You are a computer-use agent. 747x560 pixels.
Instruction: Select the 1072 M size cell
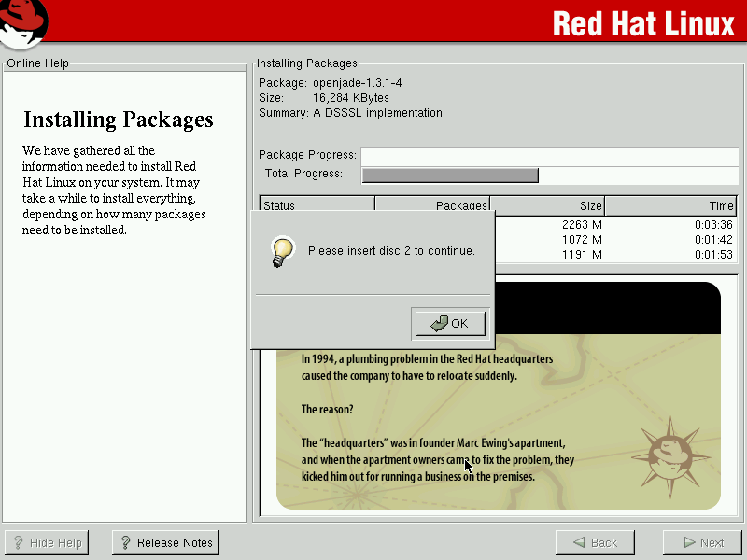[x=582, y=240]
